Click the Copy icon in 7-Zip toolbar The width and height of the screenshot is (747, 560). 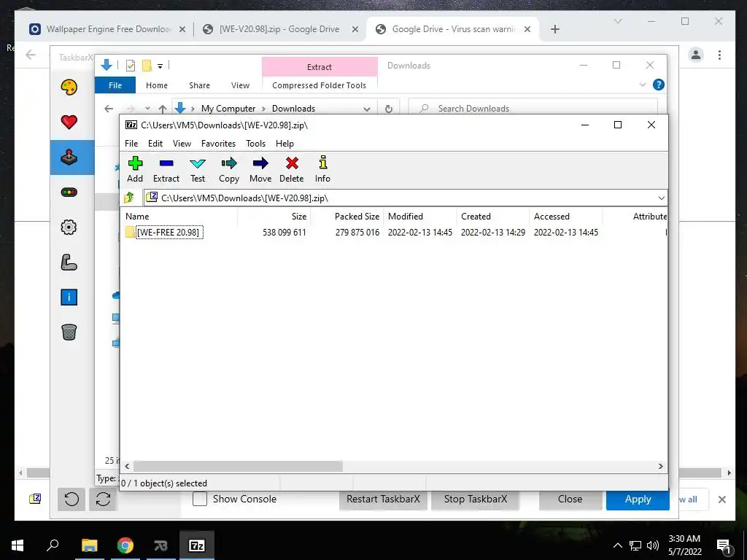228,169
